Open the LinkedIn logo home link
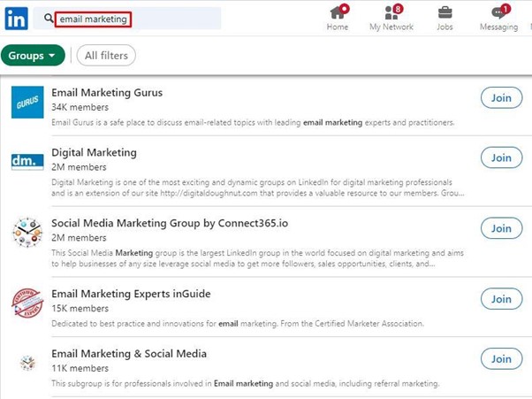 pos(16,19)
